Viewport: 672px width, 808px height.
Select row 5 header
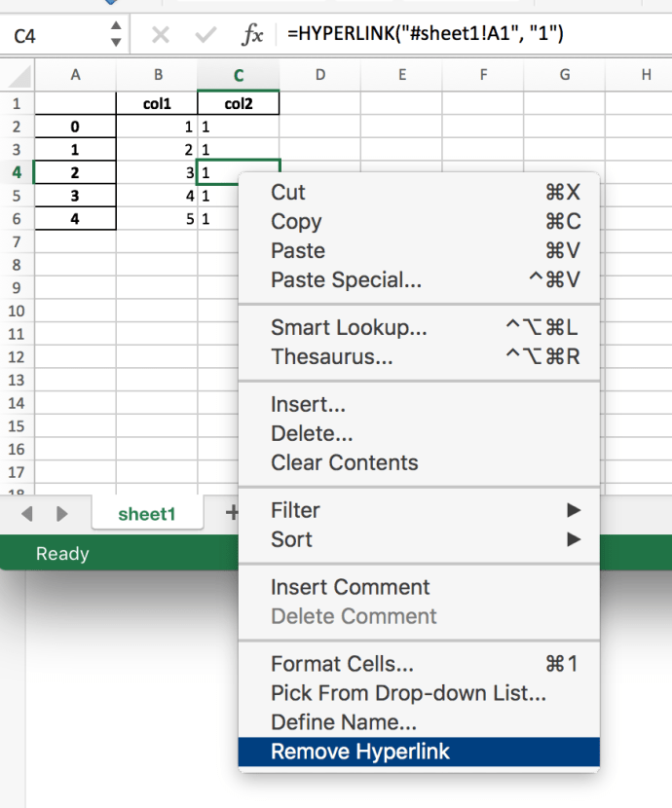[x=17, y=196]
